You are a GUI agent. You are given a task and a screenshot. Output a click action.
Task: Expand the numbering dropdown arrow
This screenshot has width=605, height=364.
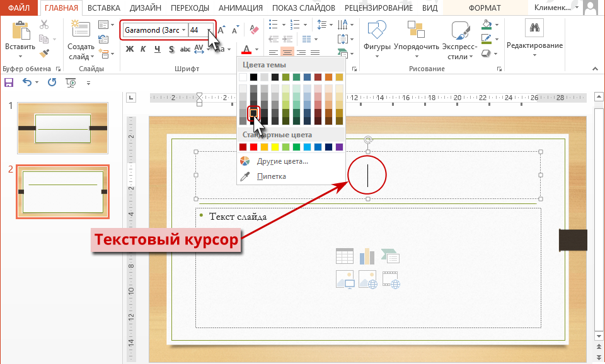[305, 25]
